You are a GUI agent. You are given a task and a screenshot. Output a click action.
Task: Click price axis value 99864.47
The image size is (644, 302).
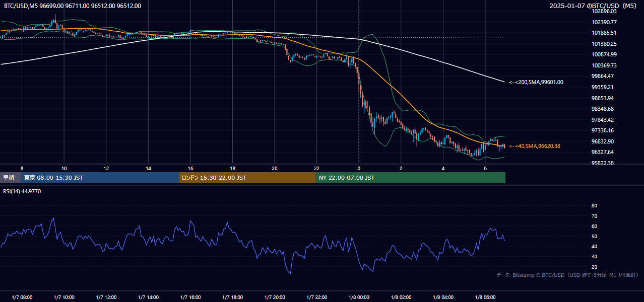pos(603,76)
